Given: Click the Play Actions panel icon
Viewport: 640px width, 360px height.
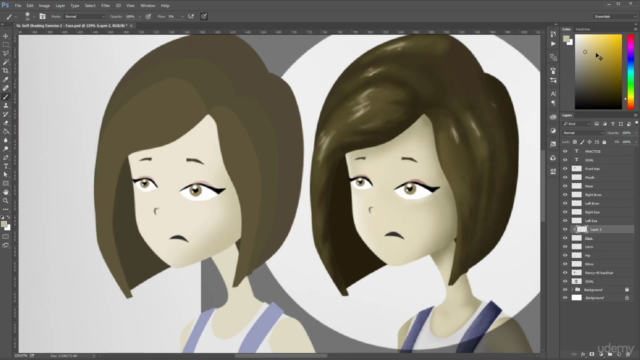Looking at the screenshot, I should point(553,44).
